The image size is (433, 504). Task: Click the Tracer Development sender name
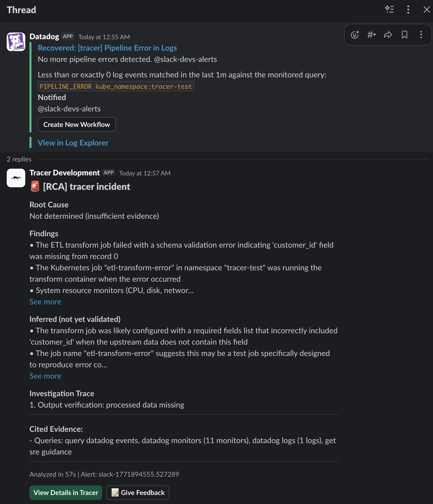(x=65, y=173)
